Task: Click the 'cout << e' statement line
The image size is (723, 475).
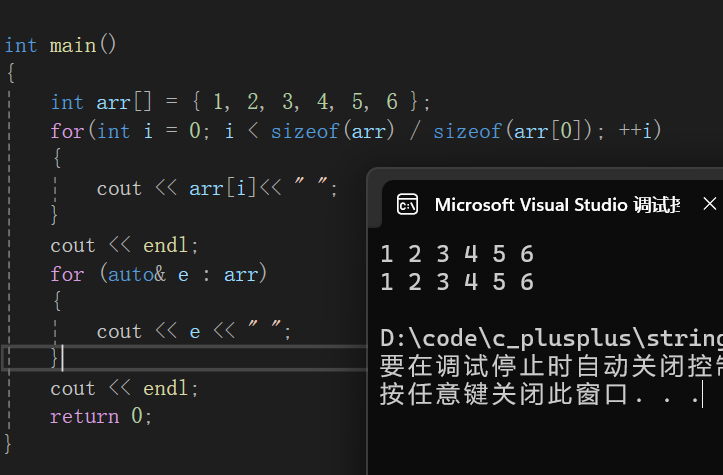Action: [194, 331]
